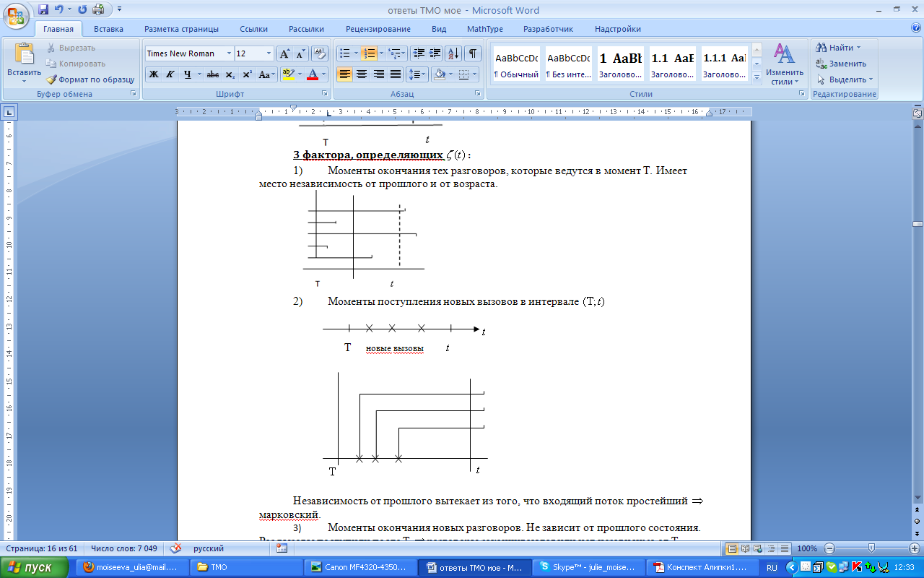Apply Обычный style
The width and height of the screenshot is (924, 578).
tap(516, 64)
